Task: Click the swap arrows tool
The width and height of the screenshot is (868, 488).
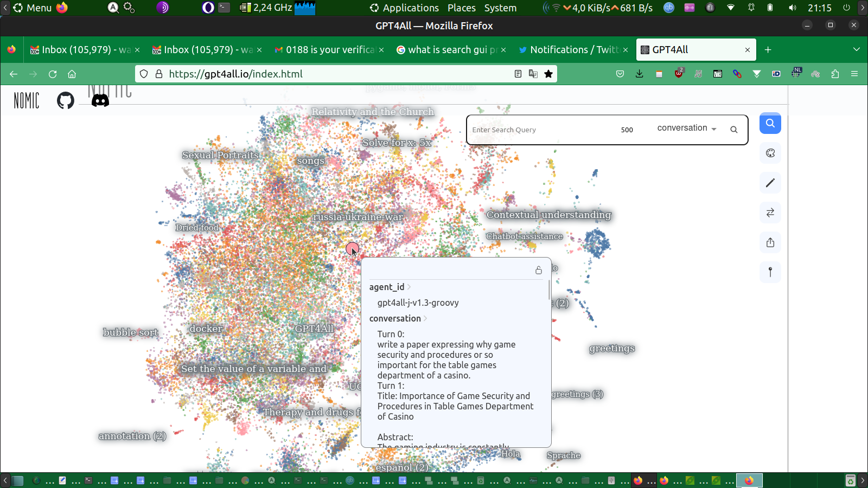Action: coord(770,213)
